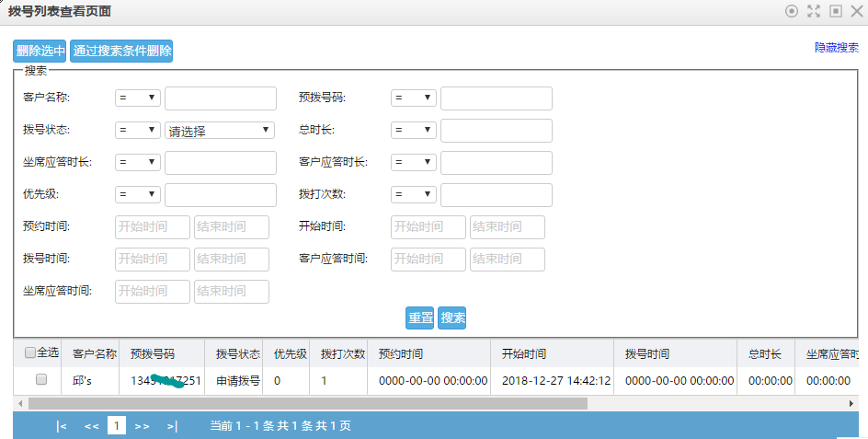Tick the checkbox for the 邱's row
The height and width of the screenshot is (439, 868).
(40, 379)
